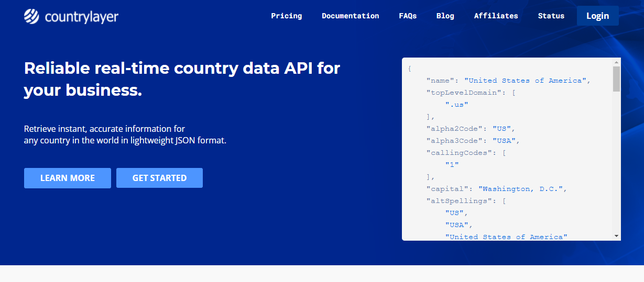The width and height of the screenshot is (644, 282).
Task: Click the "United States of America" name value
Action: [x=526, y=81]
